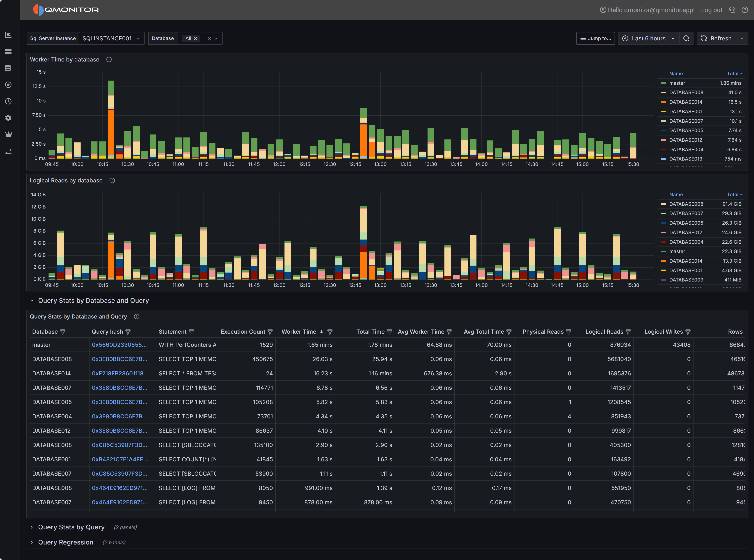Select the servers icon in the left sidebar
Image resolution: width=754 pixels, height=560 pixels.
(x=8, y=51)
